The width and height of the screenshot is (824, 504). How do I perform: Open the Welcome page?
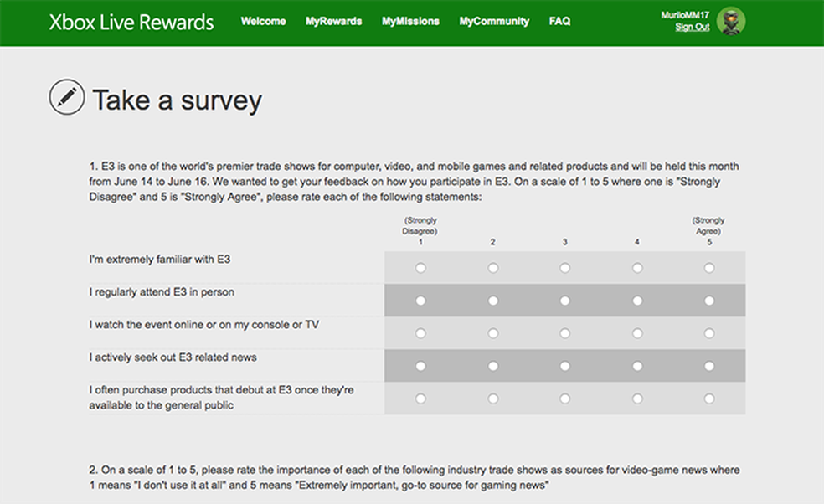tap(262, 21)
